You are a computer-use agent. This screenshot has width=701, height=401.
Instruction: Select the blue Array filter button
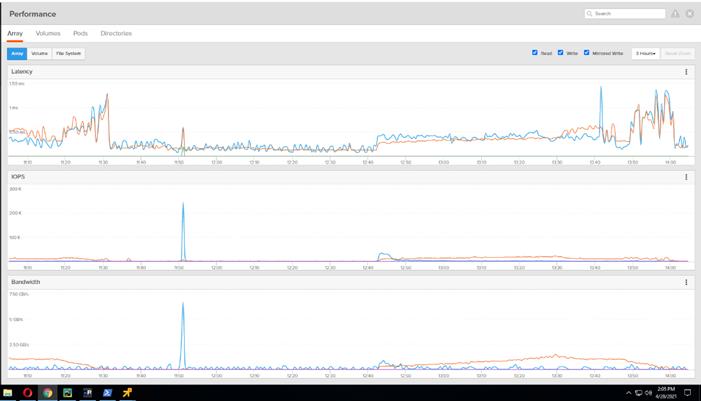[x=17, y=54]
